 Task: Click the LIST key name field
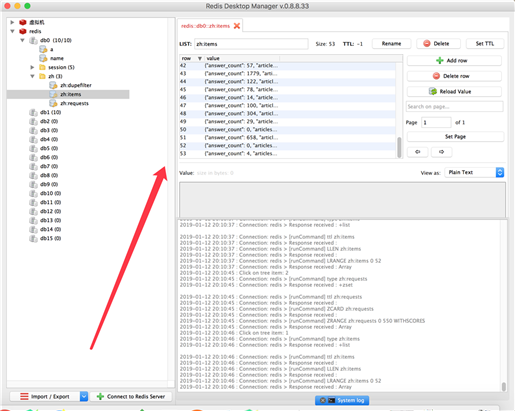tap(251, 44)
